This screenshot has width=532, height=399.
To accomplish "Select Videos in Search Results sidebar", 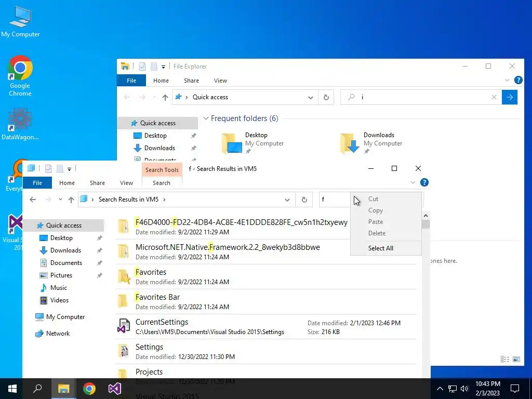I will point(59,300).
